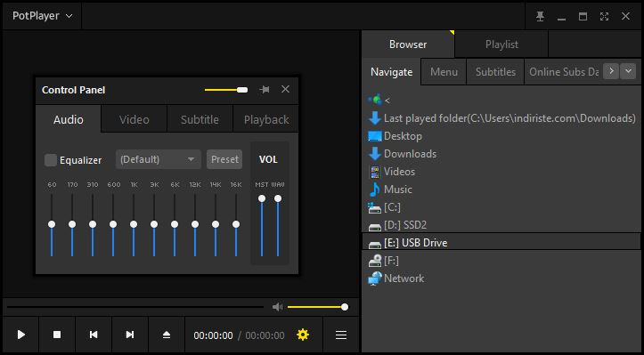Screen dimensions: 644x355
Task: Click the 3K equalizer band slider
Action: [154, 225]
